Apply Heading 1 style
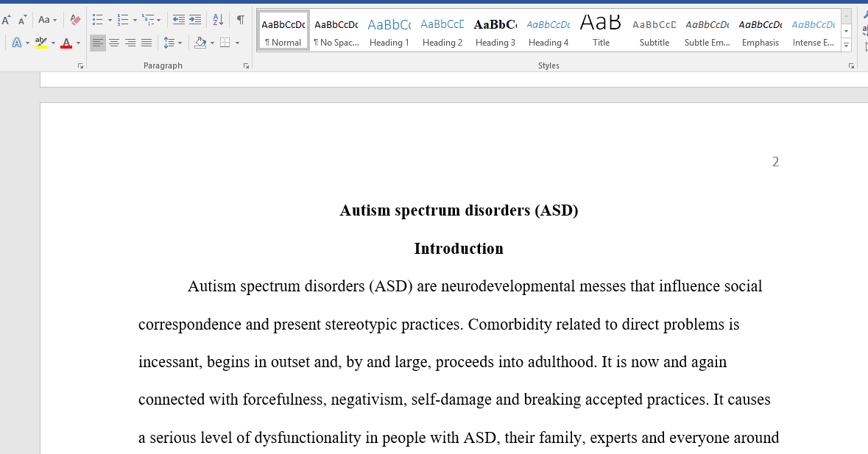 pos(389,31)
